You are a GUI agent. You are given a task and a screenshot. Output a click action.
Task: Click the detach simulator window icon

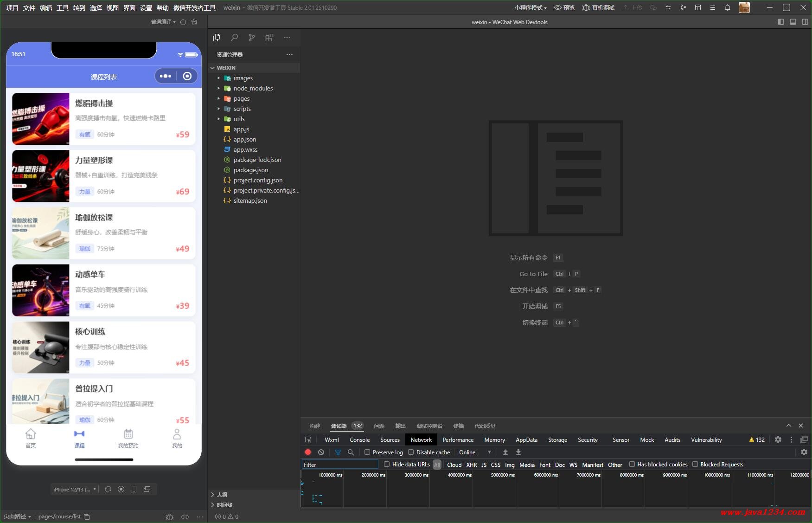click(x=147, y=489)
